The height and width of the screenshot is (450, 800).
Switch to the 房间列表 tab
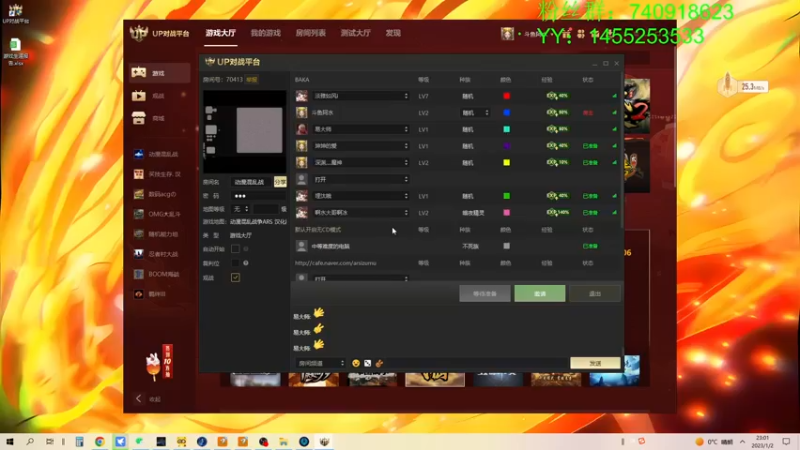click(311, 33)
